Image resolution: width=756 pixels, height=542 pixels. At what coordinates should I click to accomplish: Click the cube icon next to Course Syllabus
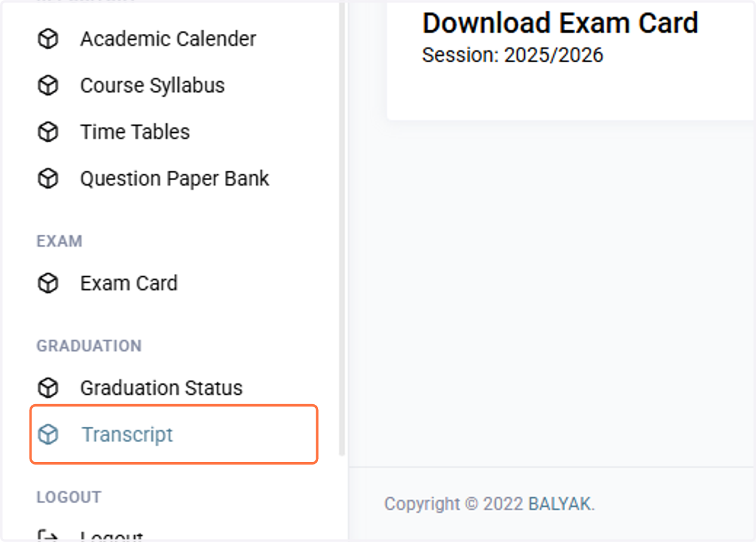[48, 86]
